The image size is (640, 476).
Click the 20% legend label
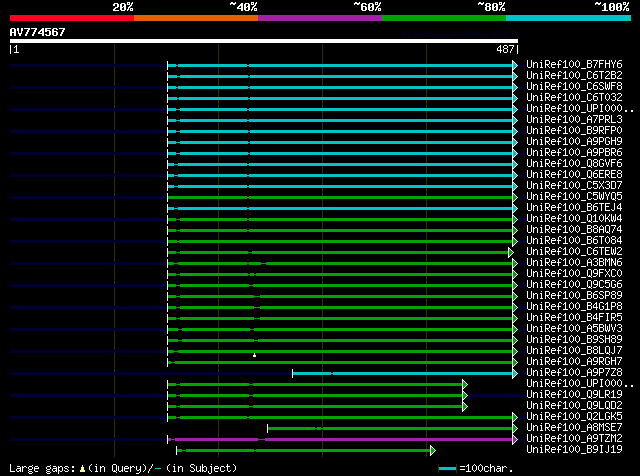tap(123, 7)
